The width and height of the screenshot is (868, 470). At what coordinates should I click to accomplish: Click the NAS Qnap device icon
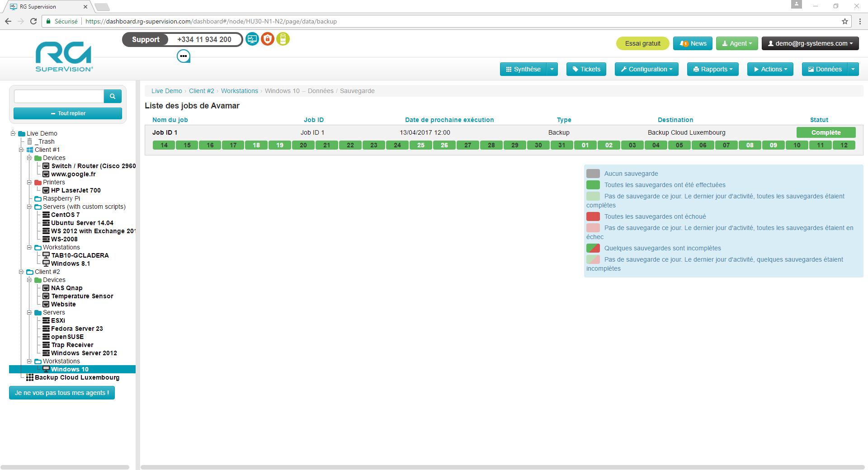(x=46, y=288)
